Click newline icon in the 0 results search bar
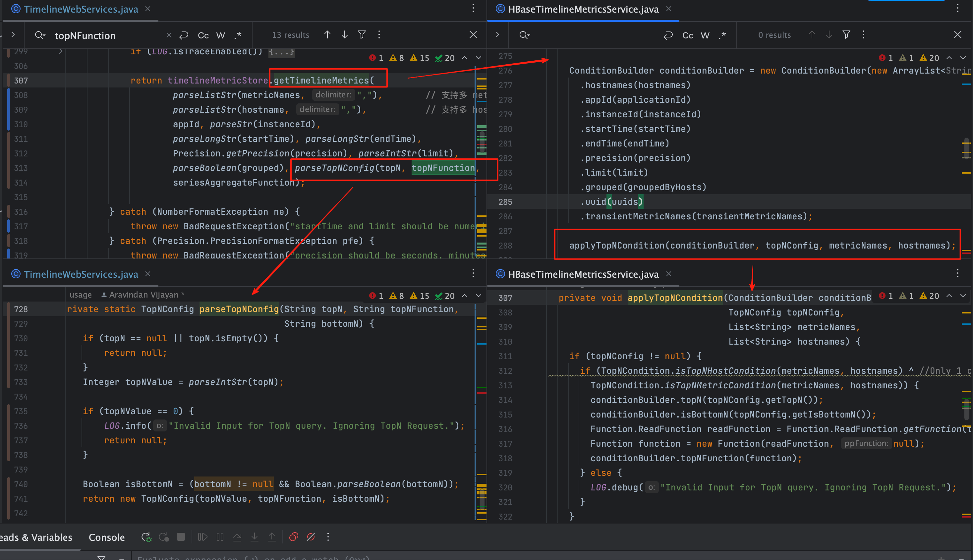 [x=668, y=35]
